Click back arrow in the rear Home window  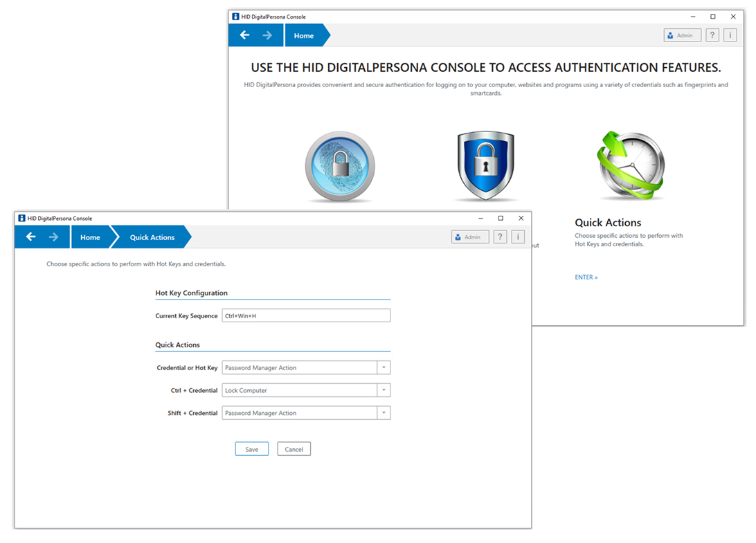(x=244, y=35)
